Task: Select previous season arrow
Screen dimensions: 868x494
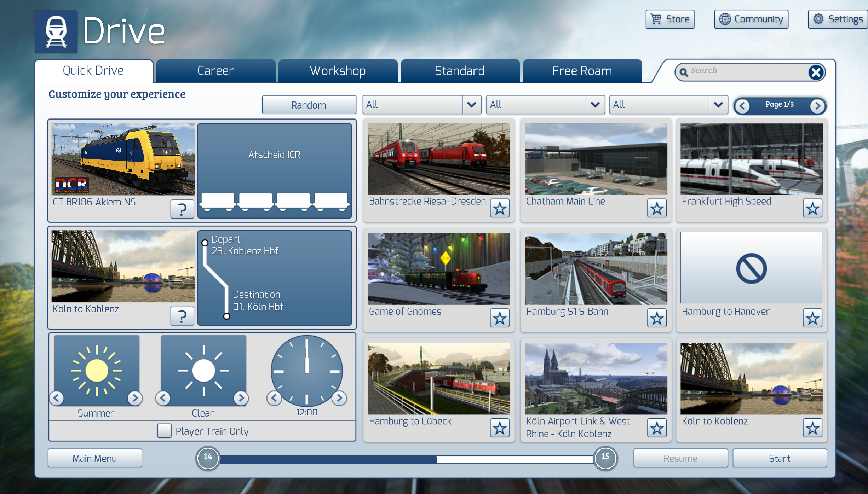Action: pos(57,398)
